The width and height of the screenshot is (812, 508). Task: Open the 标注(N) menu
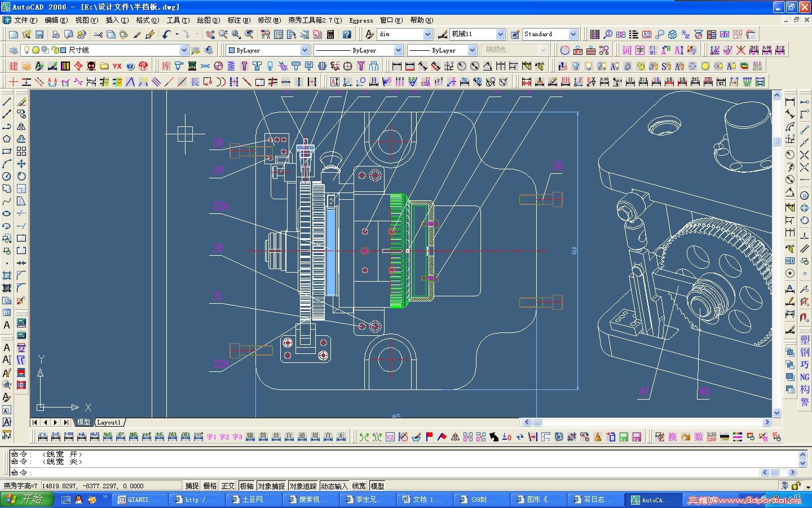pyautogui.click(x=239, y=20)
